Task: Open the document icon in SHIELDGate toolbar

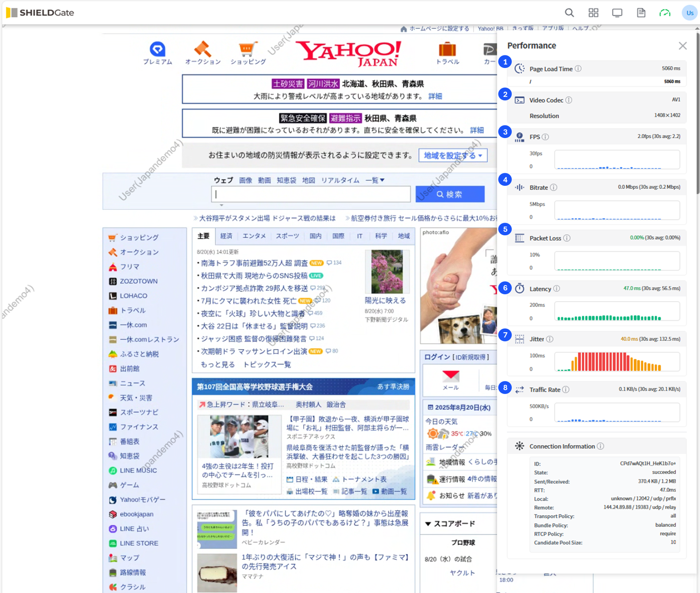Action: tap(641, 13)
